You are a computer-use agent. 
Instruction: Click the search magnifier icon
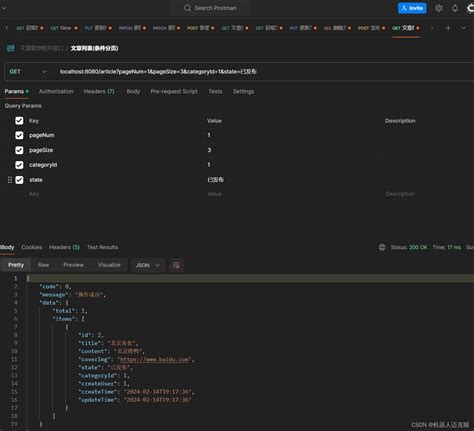pos(187,8)
